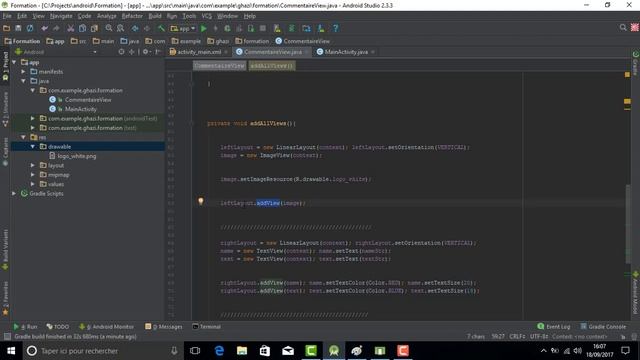The width and height of the screenshot is (640, 360).
Task: Open the Android Monitor tool window
Action: click(106, 327)
